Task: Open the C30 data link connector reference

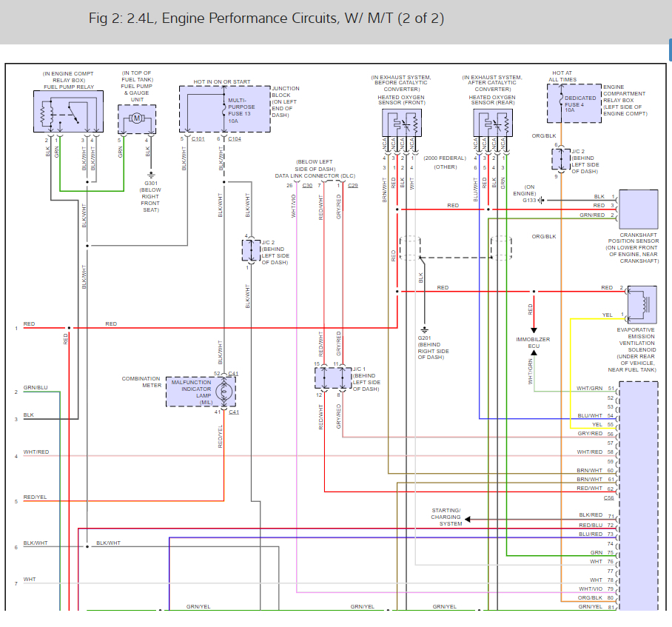Action: pos(307,185)
